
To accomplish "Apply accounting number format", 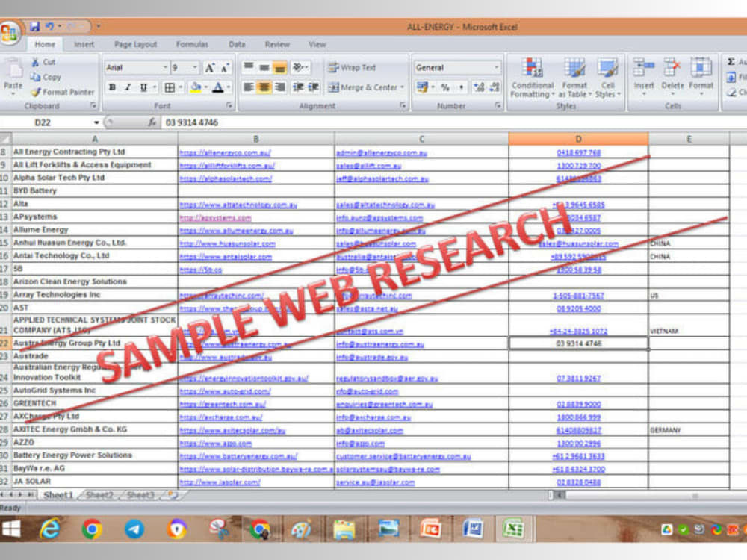I will 422,87.
